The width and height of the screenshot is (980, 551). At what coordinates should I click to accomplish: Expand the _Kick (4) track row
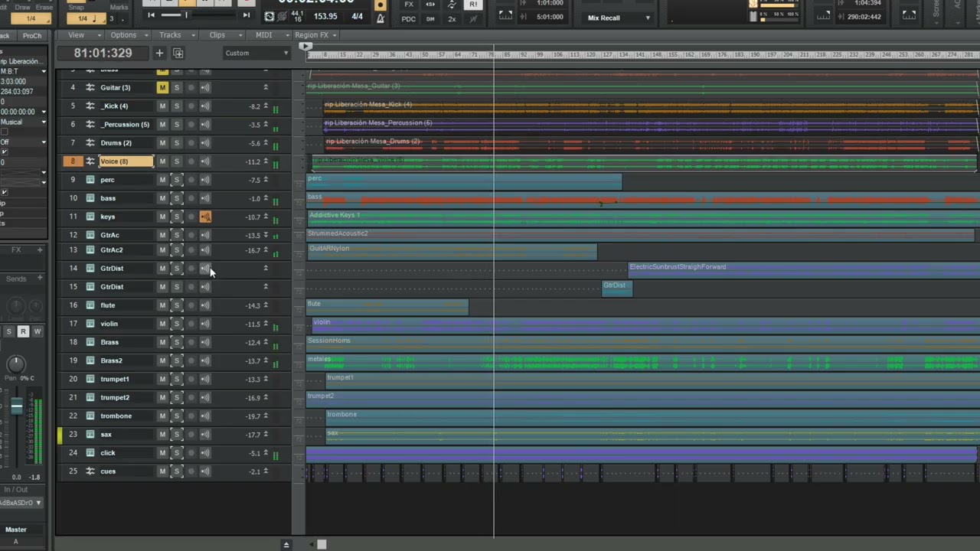[x=266, y=106]
